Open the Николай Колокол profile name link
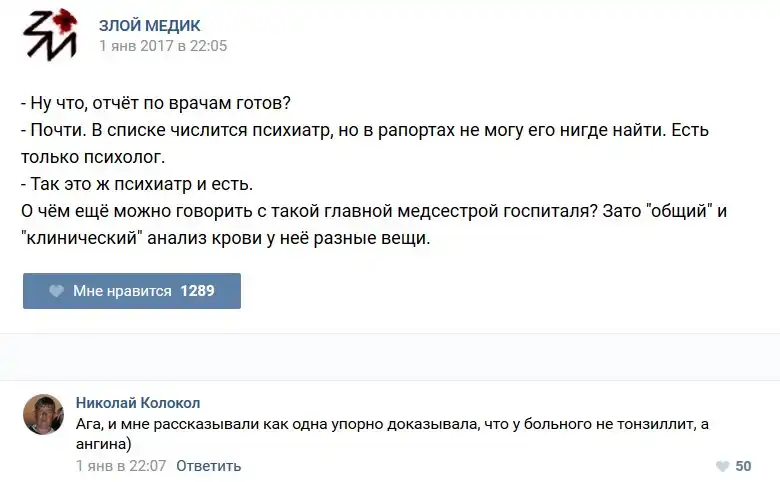780x482 pixels. click(138, 402)
